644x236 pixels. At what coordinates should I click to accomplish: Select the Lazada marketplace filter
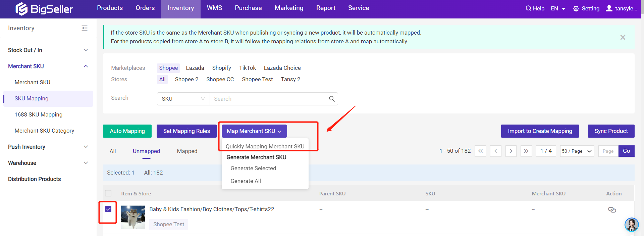pyautogui.click(x=195, y=68)
